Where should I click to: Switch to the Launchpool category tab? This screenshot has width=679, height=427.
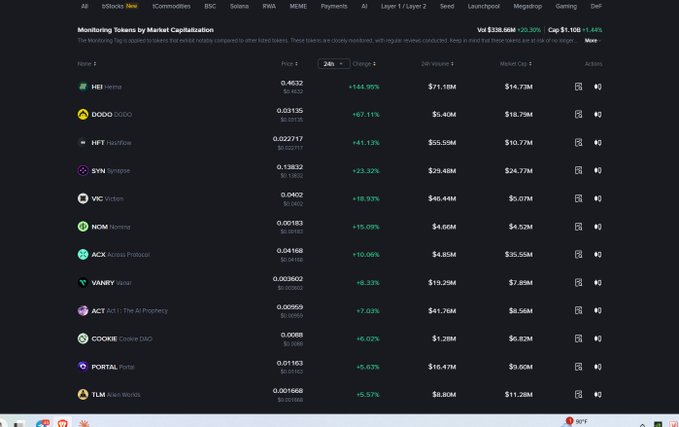(484, 6)
